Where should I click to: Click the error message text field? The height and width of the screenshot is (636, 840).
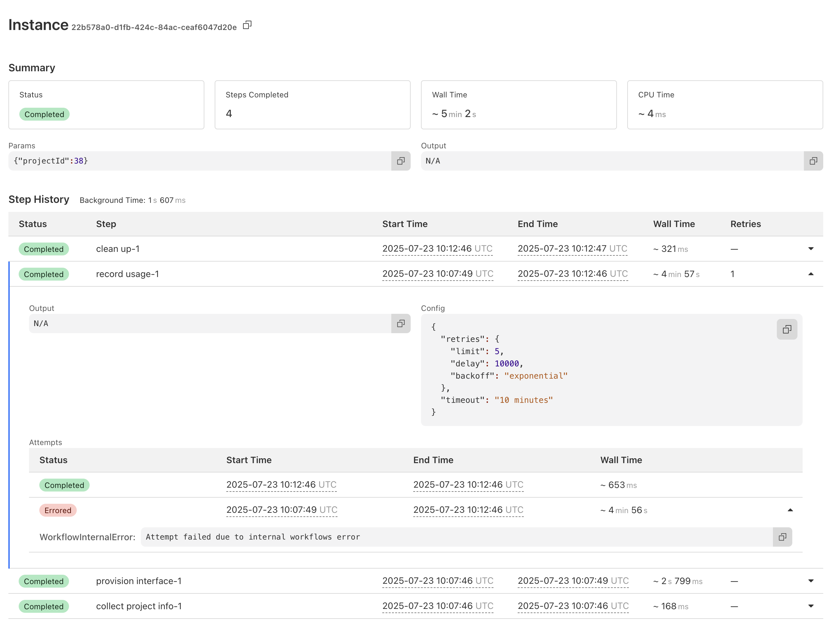[x=456, y=537]
